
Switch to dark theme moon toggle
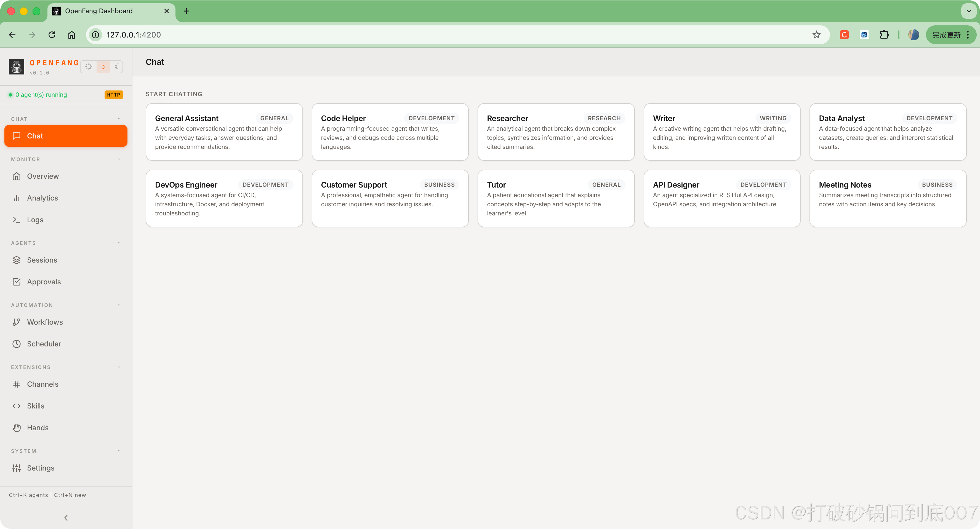point(117,66)
